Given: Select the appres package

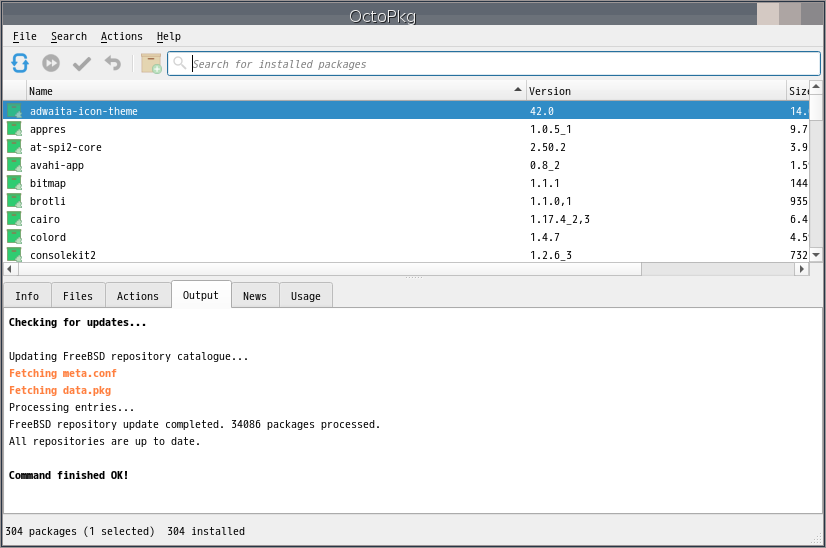Looking at the screenshot, I should pyautogui.click(x=406, y=129).
